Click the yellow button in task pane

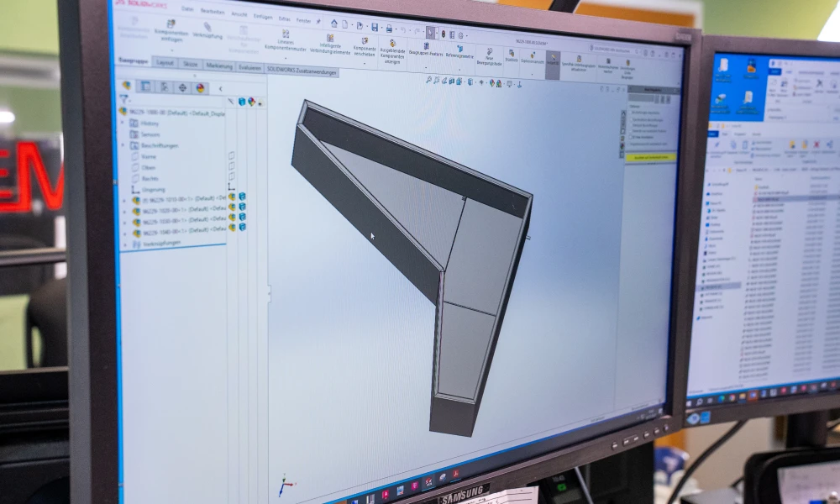click(650, 157)
